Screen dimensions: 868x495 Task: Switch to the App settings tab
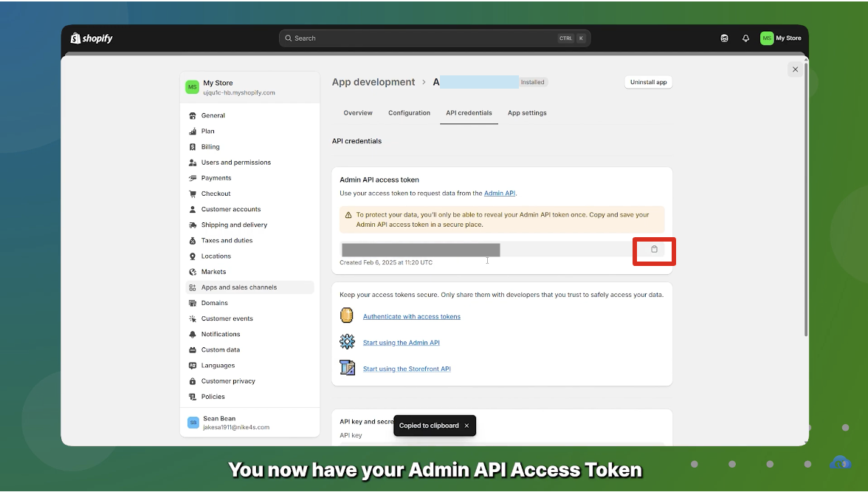click(527, 112)
